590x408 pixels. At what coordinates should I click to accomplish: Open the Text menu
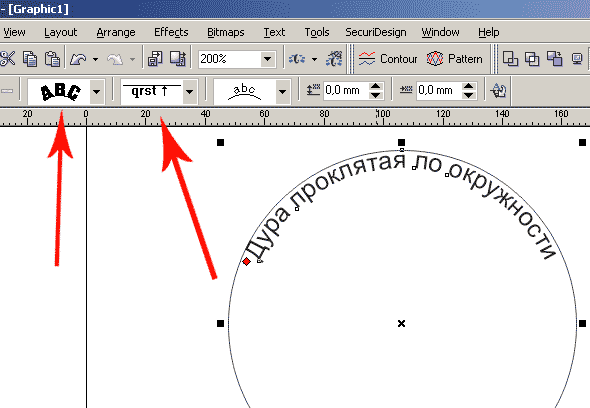coord(274,32)
